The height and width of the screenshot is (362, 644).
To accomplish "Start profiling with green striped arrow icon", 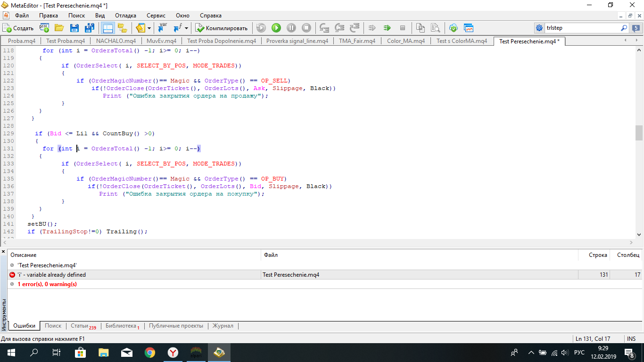I will [387, 28].
